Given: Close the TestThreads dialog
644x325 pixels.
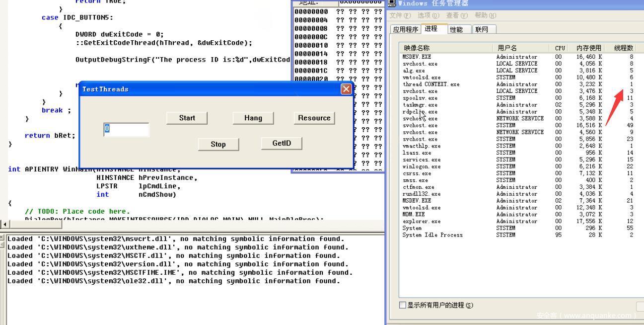Looking at the screenshot, I should [x=346, y=89].
